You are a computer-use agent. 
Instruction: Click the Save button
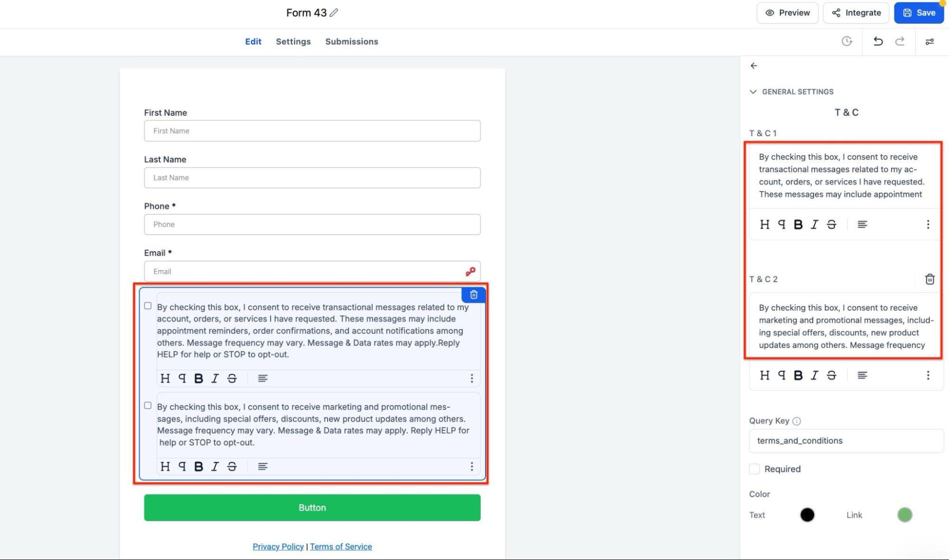pyautogui.click(x=919, y=13)
